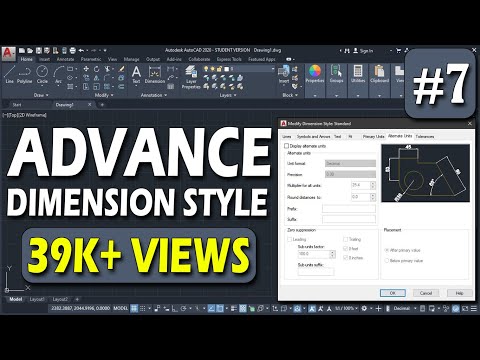
Task: Select the Text tool in Annotation panel
Action: [136, 75]
